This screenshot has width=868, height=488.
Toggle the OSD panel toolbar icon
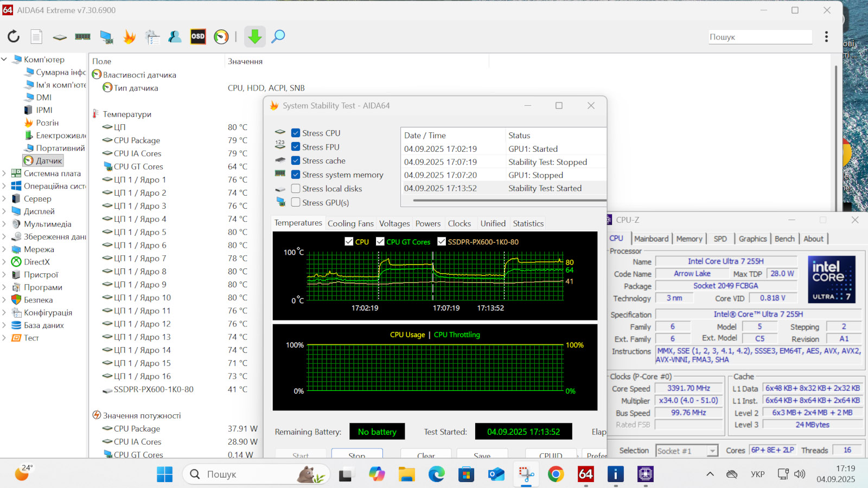pos(198,36)
